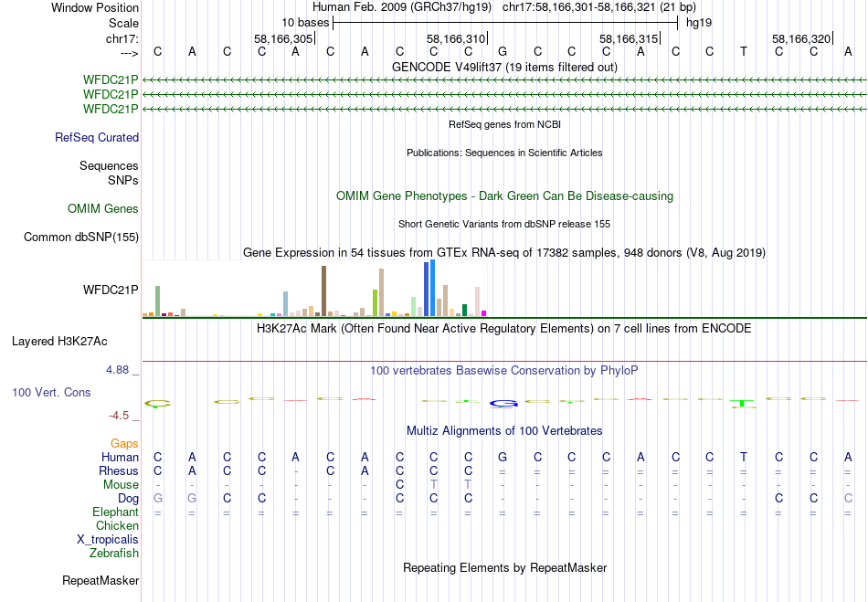Click the SNPs track label
868x602 pixels.
123,180
